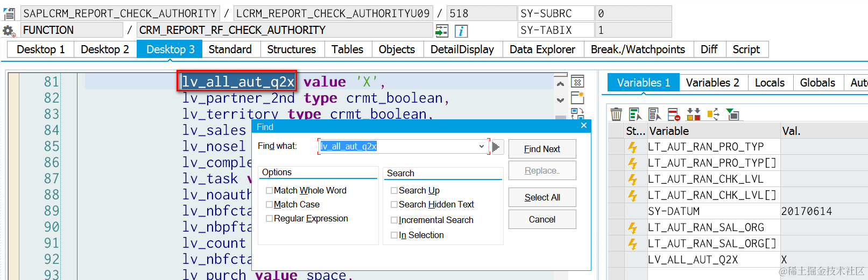Click the two-down-arrows icon in the variables toolbar
This screenshot has height=280, width=868.
694,114
